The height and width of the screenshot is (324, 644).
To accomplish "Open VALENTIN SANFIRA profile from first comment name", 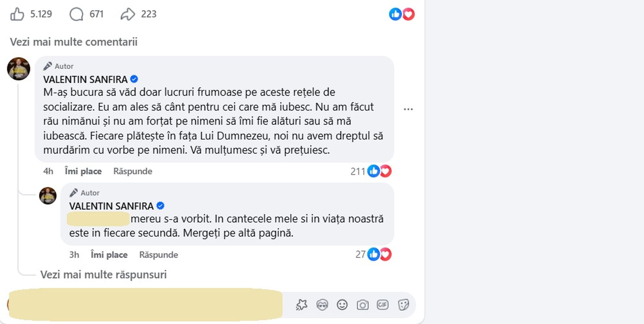I will click(x=85, y=79).
